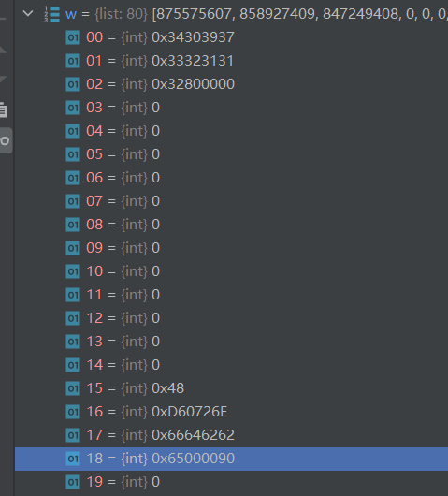Click int icon of highlighted element 18
448x496 pixels.
click(73, 459)
